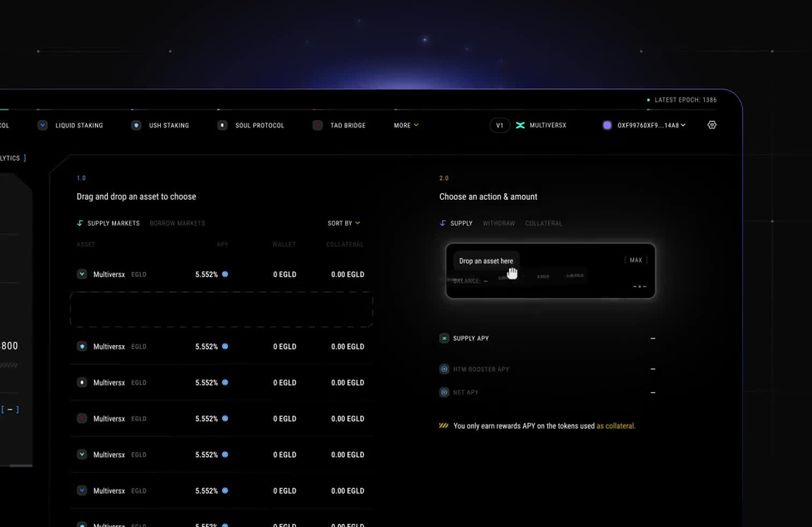Select the Collateral action tab

point(543,223)
